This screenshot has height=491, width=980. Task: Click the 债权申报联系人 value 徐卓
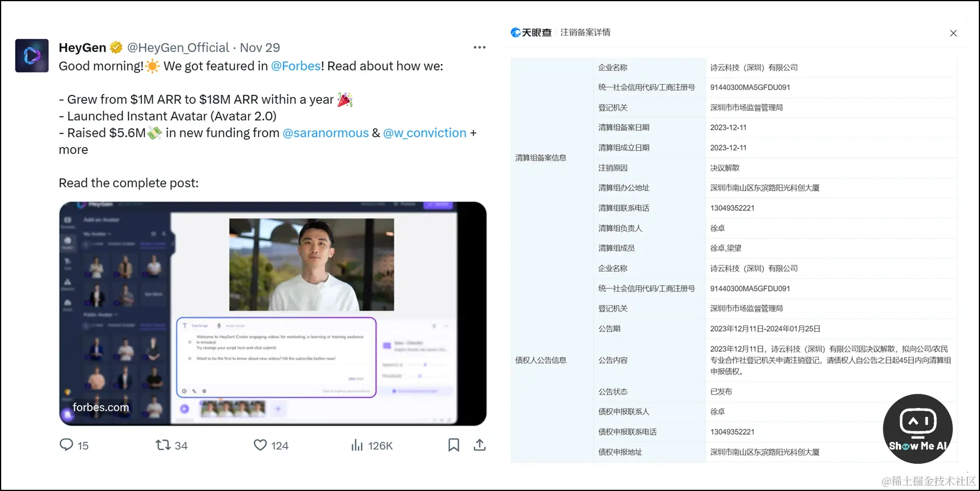(717, 412)
